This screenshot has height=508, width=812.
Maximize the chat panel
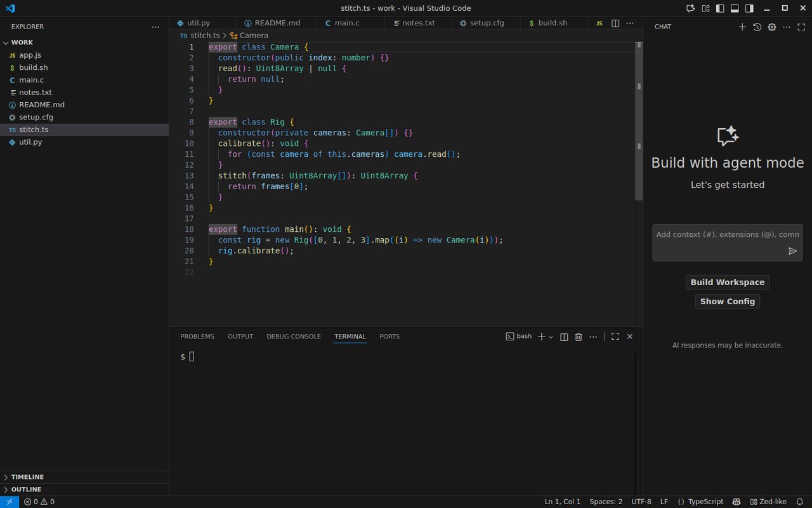coord(801,27)
